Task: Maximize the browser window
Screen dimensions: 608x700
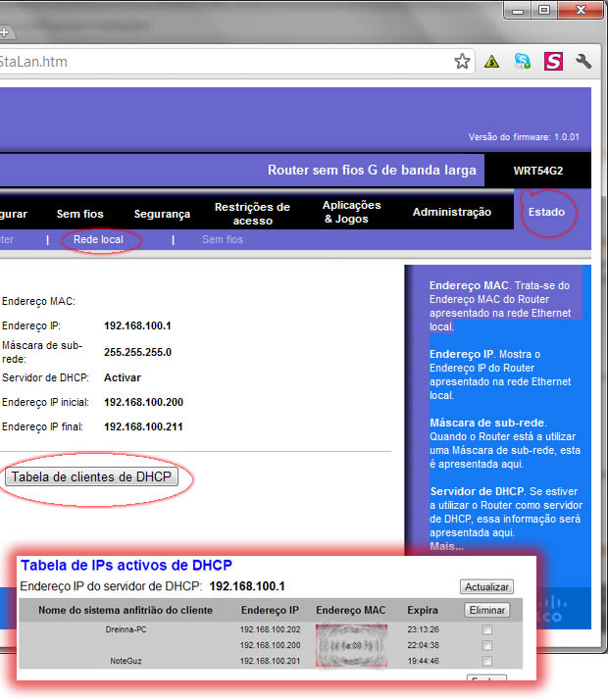Action: [x=543, y=10]
